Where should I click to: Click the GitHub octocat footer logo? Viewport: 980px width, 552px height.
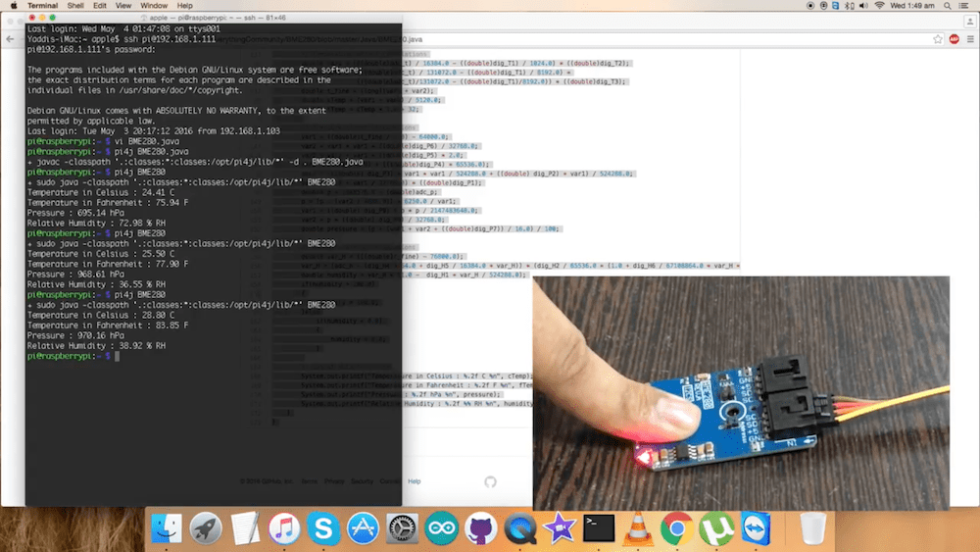490,481
